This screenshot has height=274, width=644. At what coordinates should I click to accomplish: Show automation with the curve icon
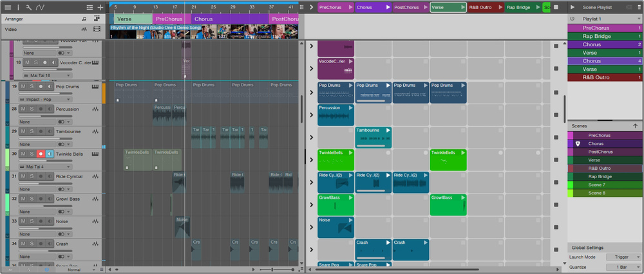point(41,7)
